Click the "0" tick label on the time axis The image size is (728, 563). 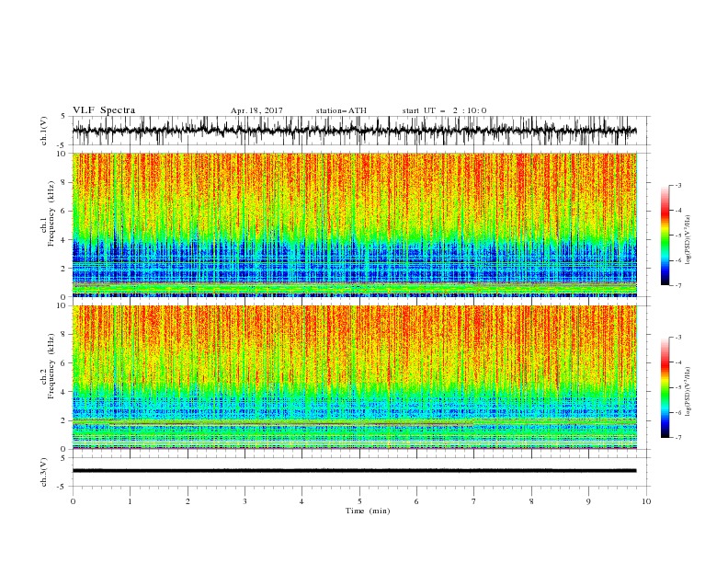click(x=73, y=501)
